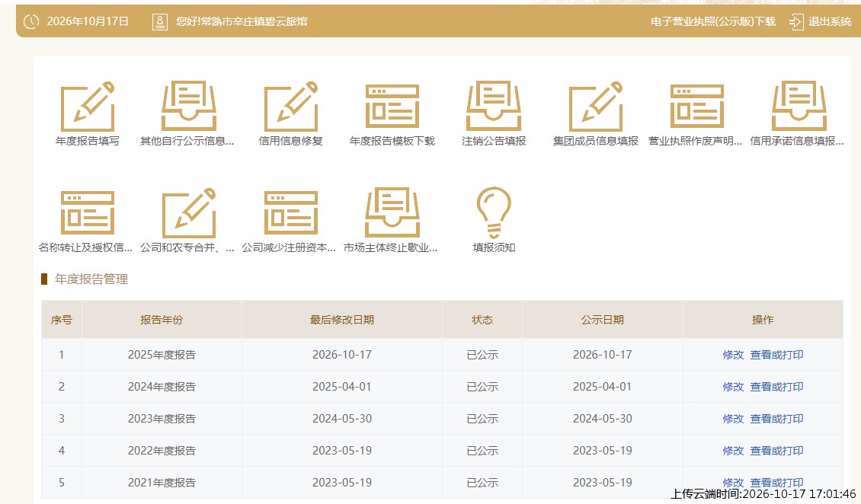Click 修改 for the 2025年度报告 row
The width and height of the screenshot is (861, 504).
click(733, 355)
